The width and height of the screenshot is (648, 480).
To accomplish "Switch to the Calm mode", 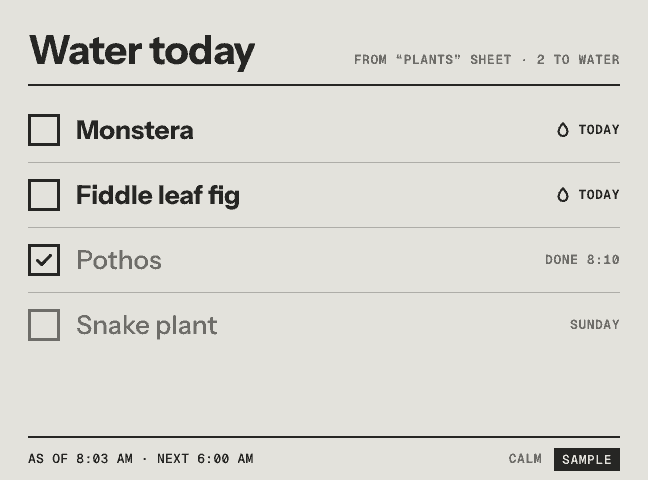I will [x=525, y=459].
